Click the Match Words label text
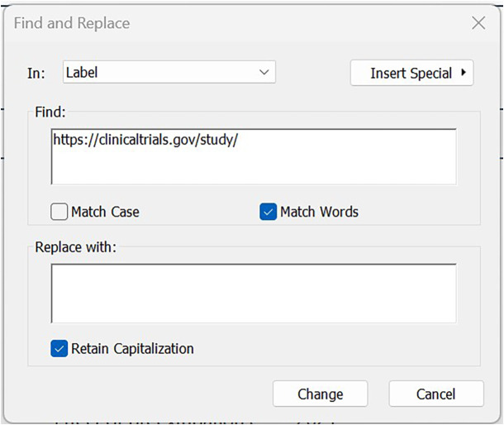 319,212
